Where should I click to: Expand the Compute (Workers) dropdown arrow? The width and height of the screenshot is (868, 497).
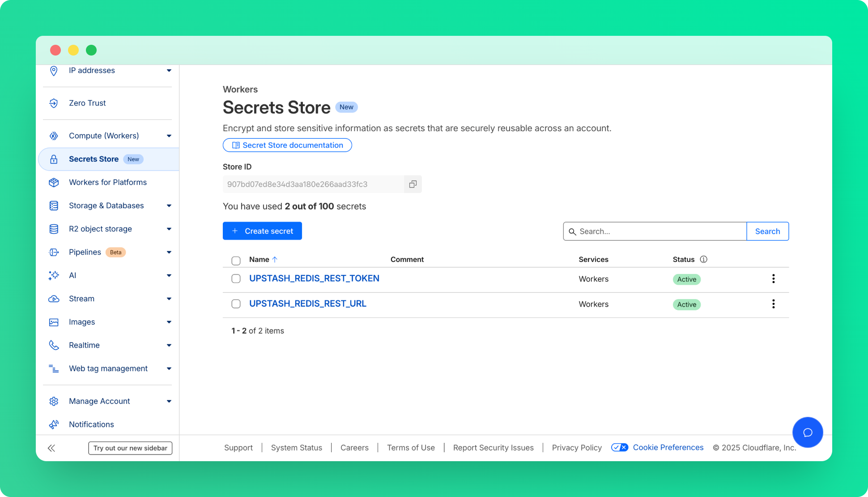169,136
